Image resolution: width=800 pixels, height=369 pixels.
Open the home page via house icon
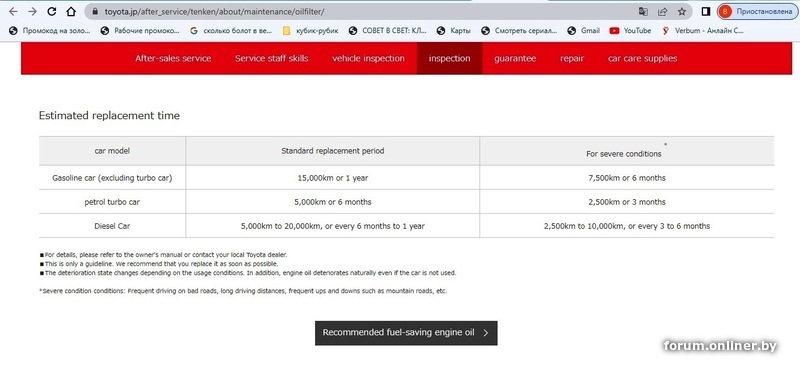(71, 11)
